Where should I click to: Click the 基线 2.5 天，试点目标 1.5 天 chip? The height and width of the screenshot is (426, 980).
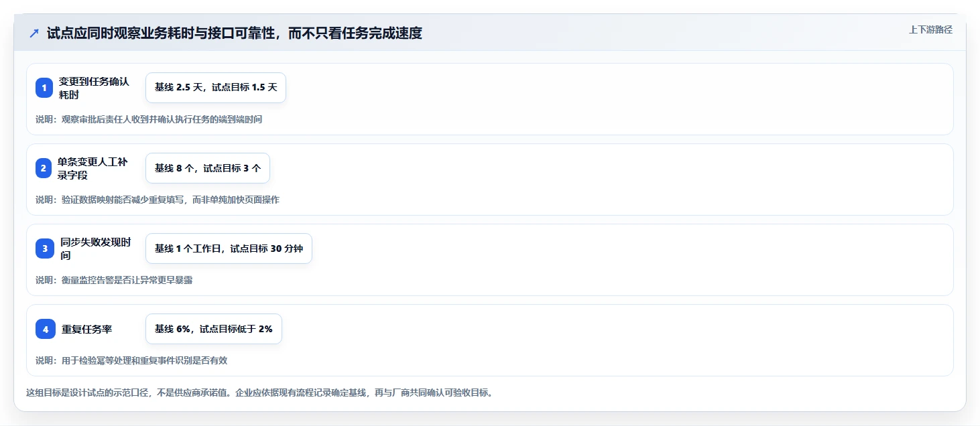click(x=216, y=88)
